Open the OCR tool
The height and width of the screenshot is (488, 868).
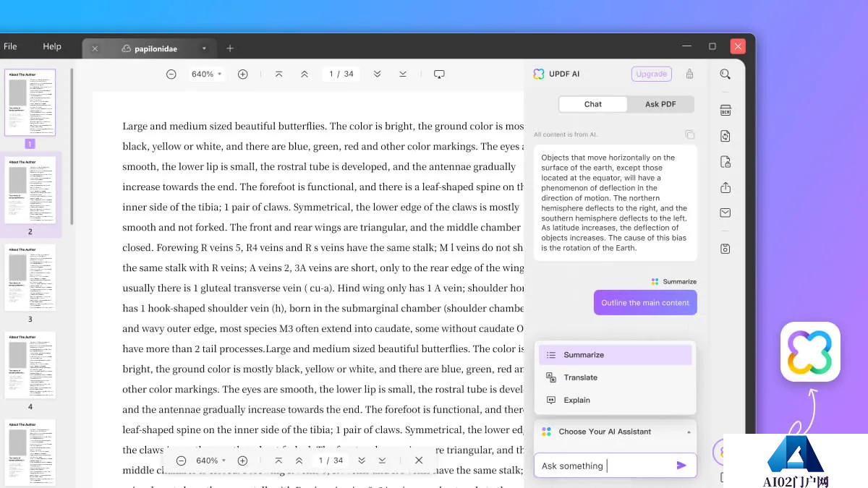click(725, 111)
